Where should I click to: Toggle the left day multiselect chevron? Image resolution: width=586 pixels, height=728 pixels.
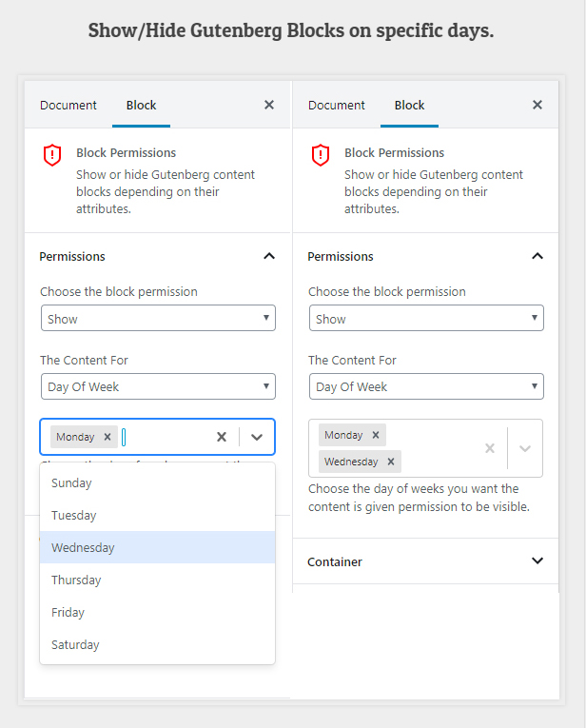[257, 437]
